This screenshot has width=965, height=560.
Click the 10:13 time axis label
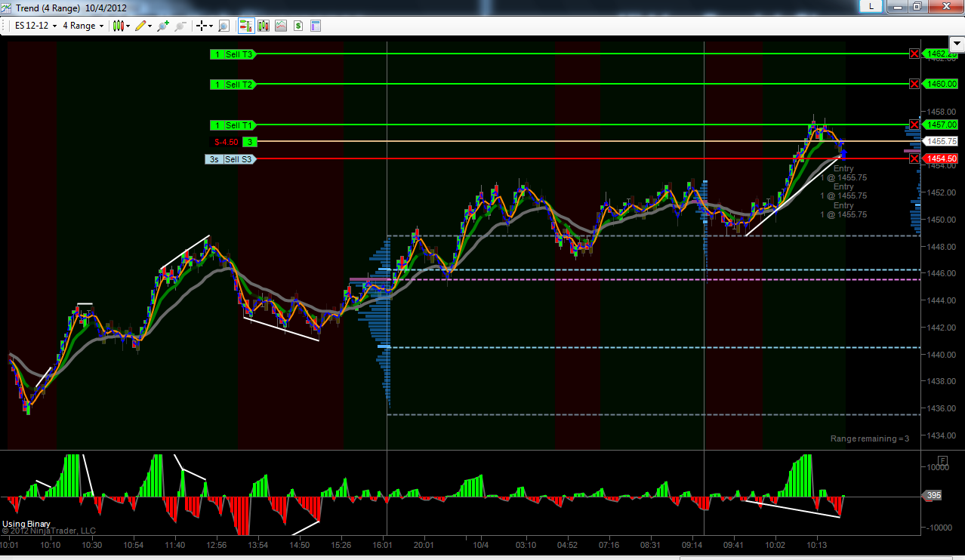point(818,544)
